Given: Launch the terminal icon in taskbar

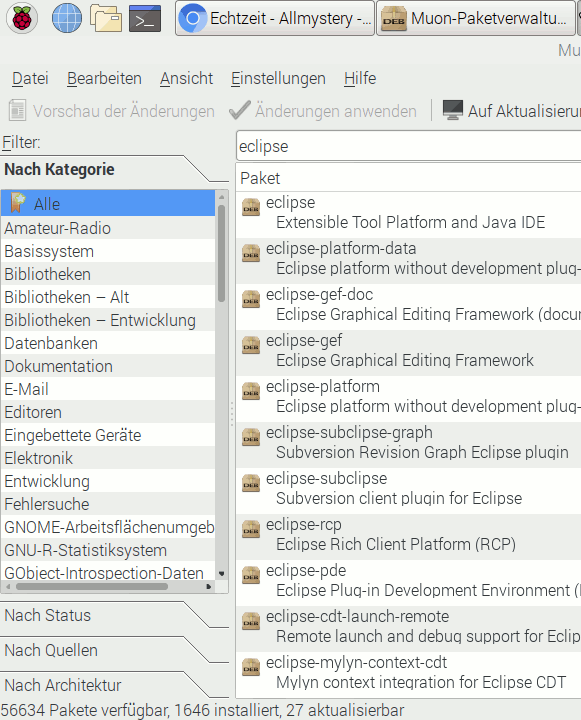Looking at the screenshot, I should click(x=145, y=18).
